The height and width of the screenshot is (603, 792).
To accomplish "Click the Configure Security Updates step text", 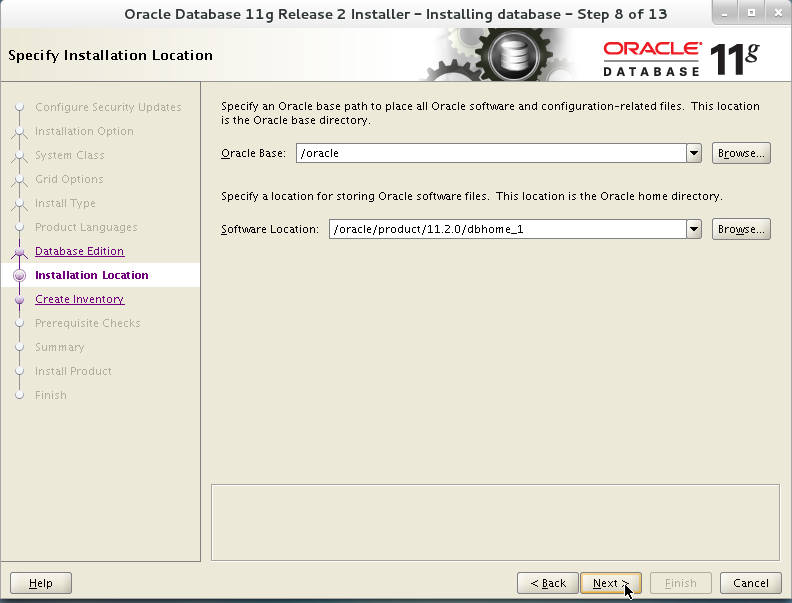I will pos(108,107).
